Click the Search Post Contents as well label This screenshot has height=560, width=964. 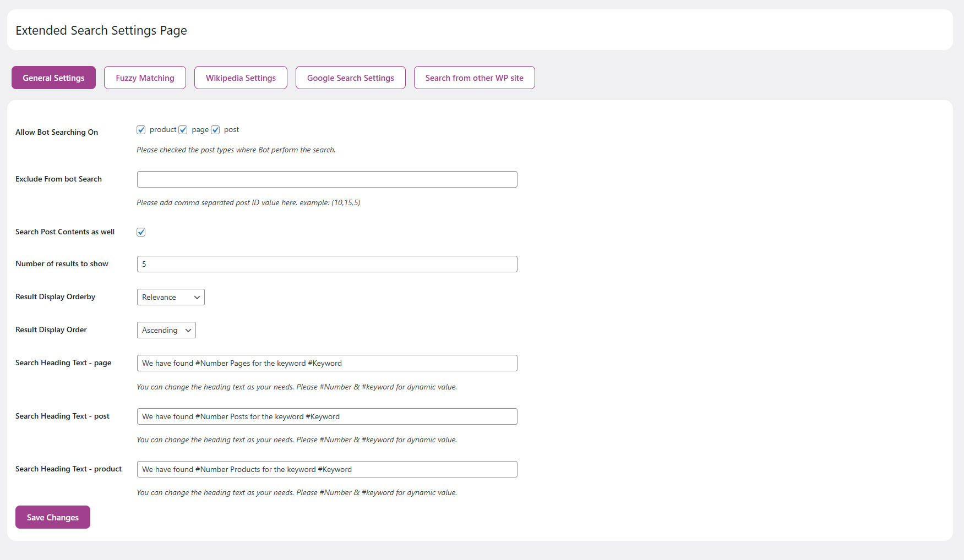(65, 232)
